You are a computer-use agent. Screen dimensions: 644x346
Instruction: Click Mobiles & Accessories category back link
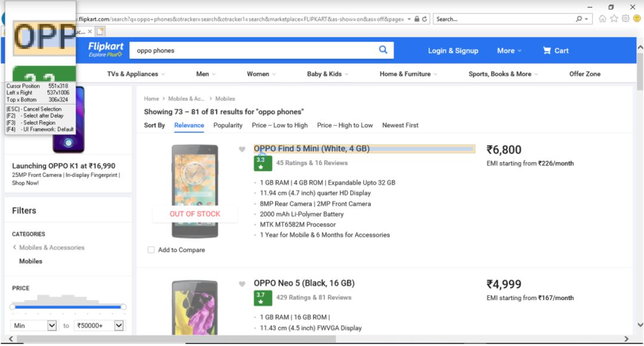coord(48,247)
